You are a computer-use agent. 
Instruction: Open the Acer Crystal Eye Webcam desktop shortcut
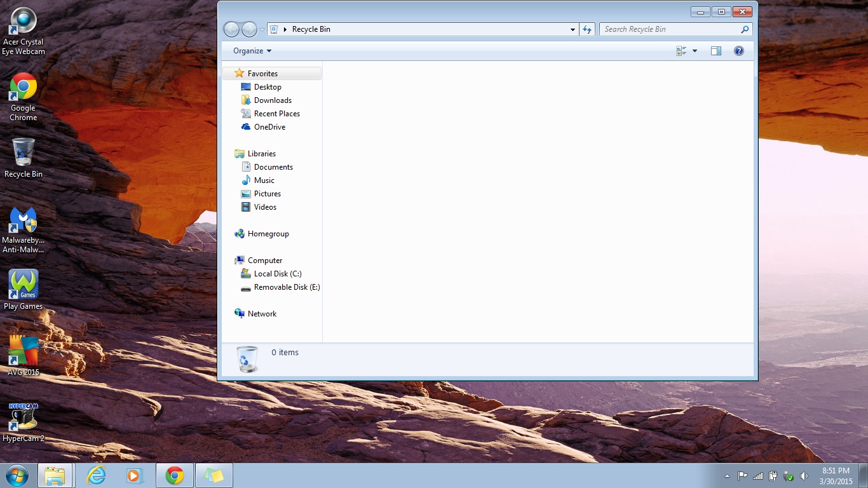point(24,32)
